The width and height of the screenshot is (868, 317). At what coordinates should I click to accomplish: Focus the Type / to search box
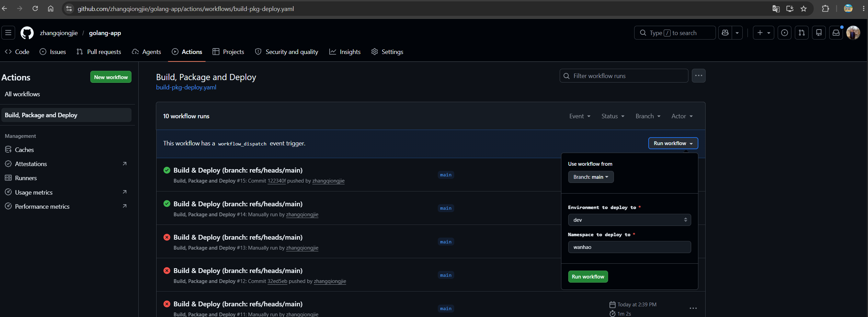pos(675,33)
